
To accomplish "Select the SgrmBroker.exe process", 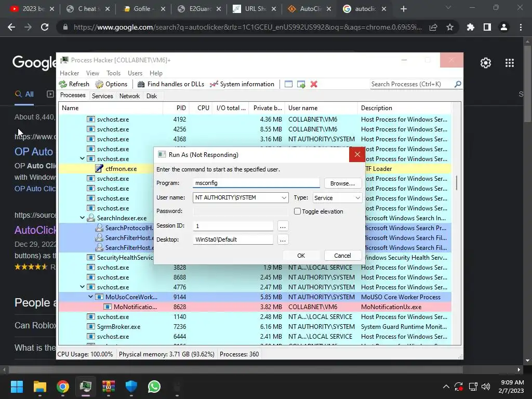I will coord(255,326).
